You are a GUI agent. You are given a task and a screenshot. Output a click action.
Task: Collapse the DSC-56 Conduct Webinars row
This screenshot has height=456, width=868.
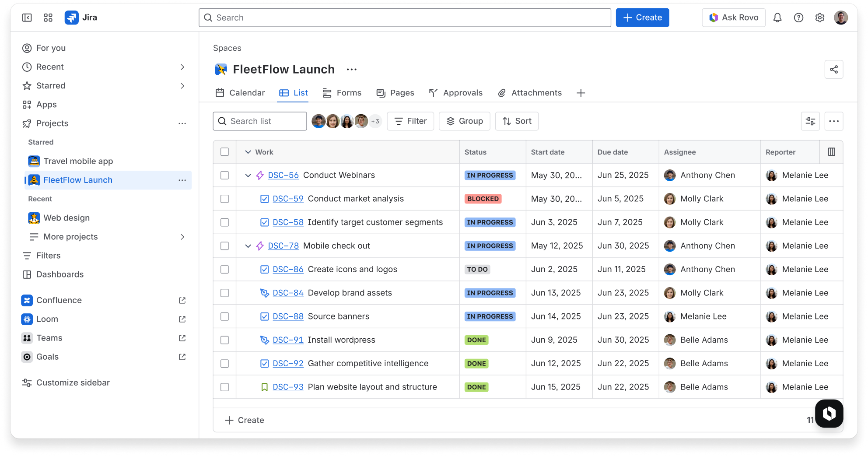(x=248, y=175)
